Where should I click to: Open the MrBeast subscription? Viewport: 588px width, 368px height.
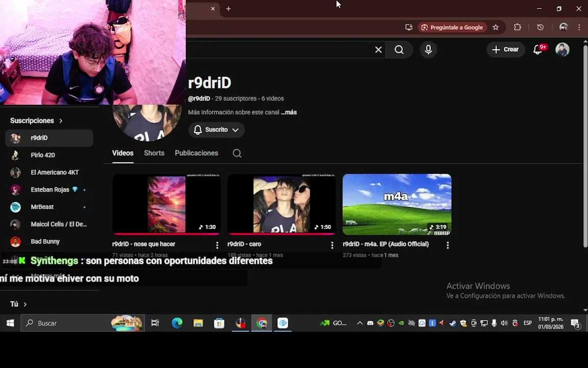click(x=49, y=207)
